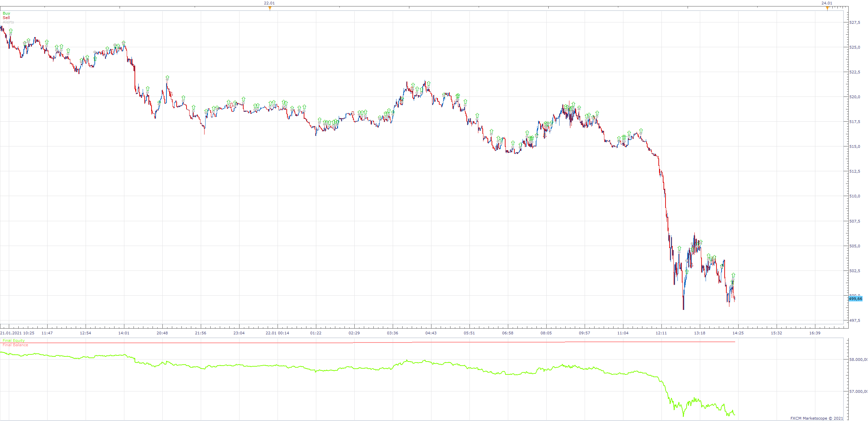This screenshot has height=421, width=868.
Task: Click the orange 22.01 day marker triangle
Action: 270,8
